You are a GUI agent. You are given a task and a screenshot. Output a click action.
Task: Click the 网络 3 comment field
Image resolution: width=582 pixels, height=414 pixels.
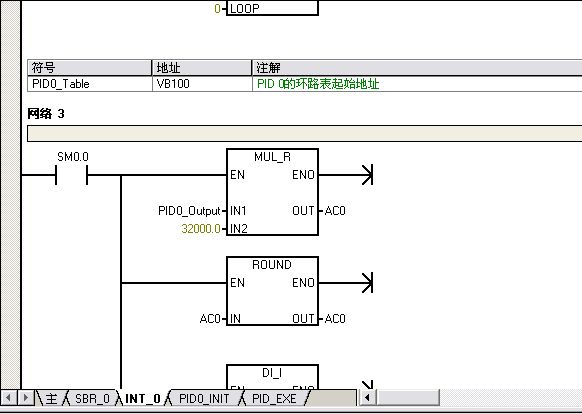point(304,133)
